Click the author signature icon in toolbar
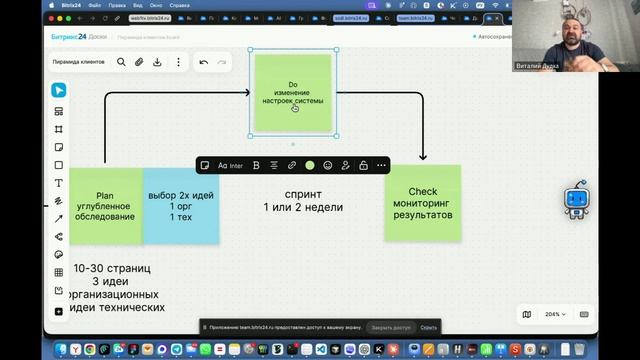 [346, 165]
